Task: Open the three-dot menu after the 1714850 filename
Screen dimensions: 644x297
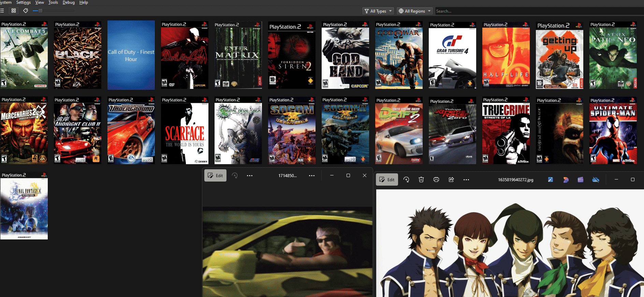Action: tap(312, 175)
